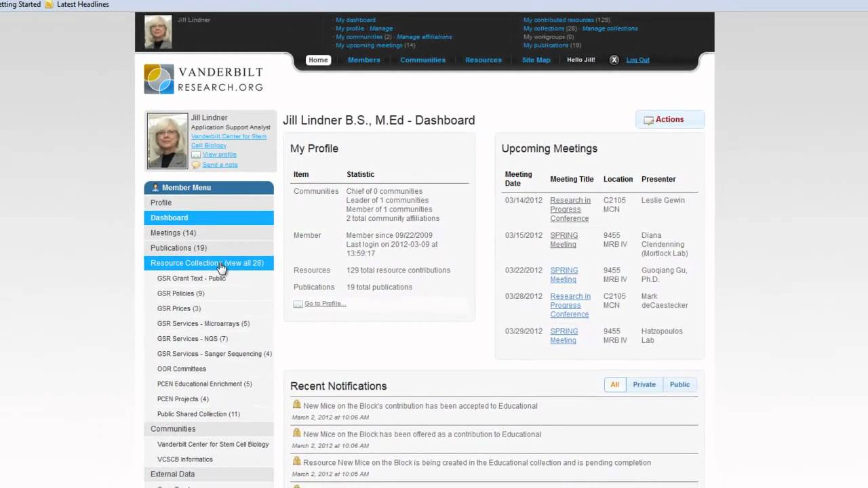Select External Data in sidebar
The image size is (868, 488).
point(209,474)
